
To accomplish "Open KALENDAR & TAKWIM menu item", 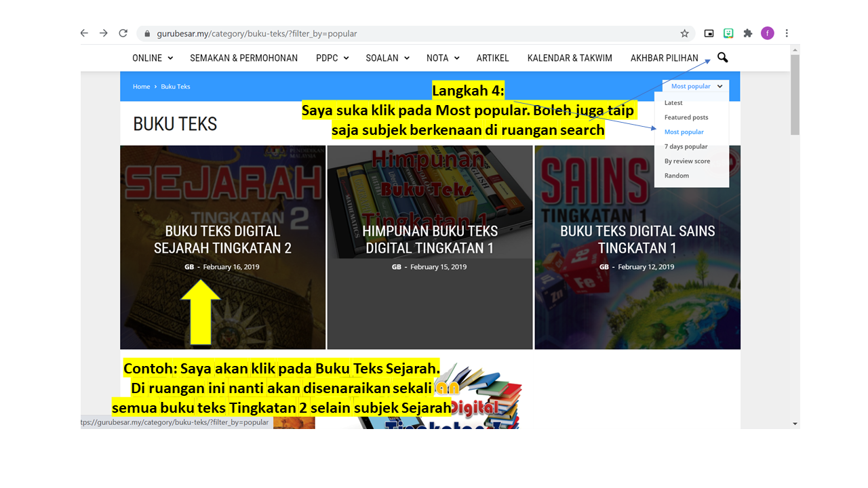I will click(570, 58).
